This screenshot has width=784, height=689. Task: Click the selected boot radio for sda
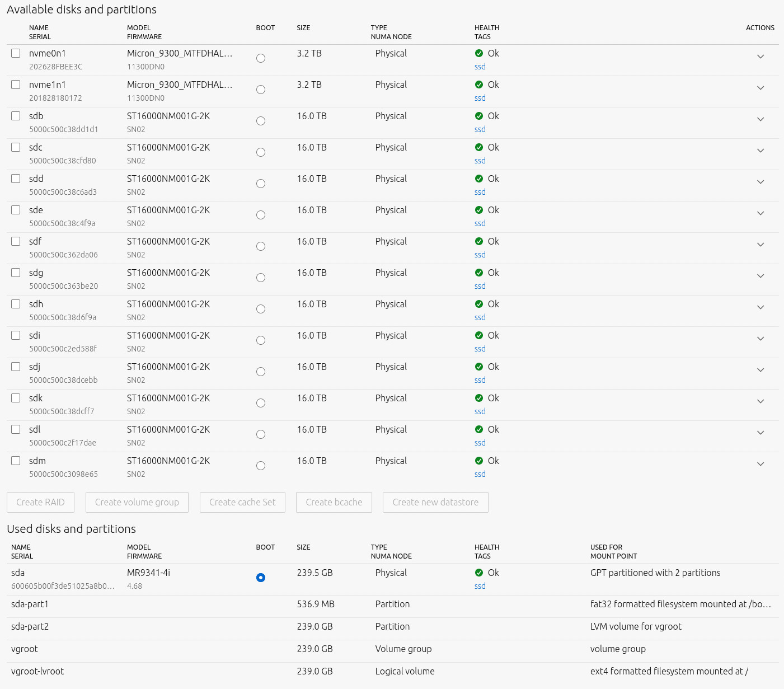pyautogui.click(x=261, y=578)
